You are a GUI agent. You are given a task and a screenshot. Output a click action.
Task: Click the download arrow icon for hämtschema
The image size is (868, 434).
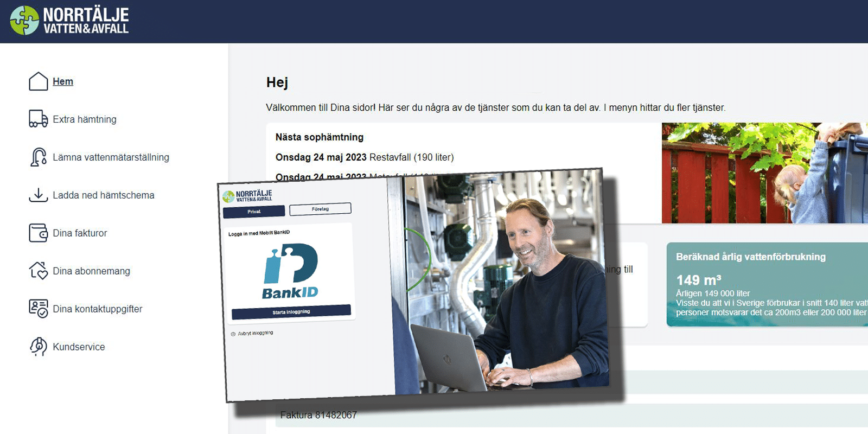39,195
